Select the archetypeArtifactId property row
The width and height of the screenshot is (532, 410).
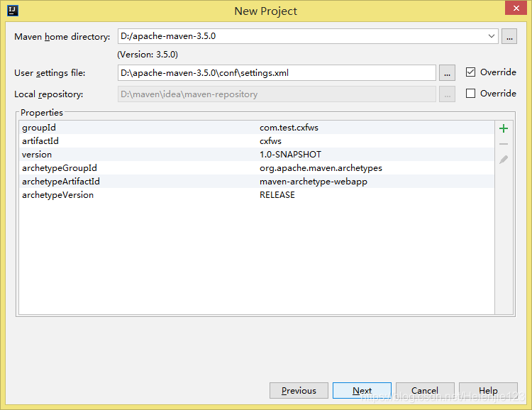point(257,182)
